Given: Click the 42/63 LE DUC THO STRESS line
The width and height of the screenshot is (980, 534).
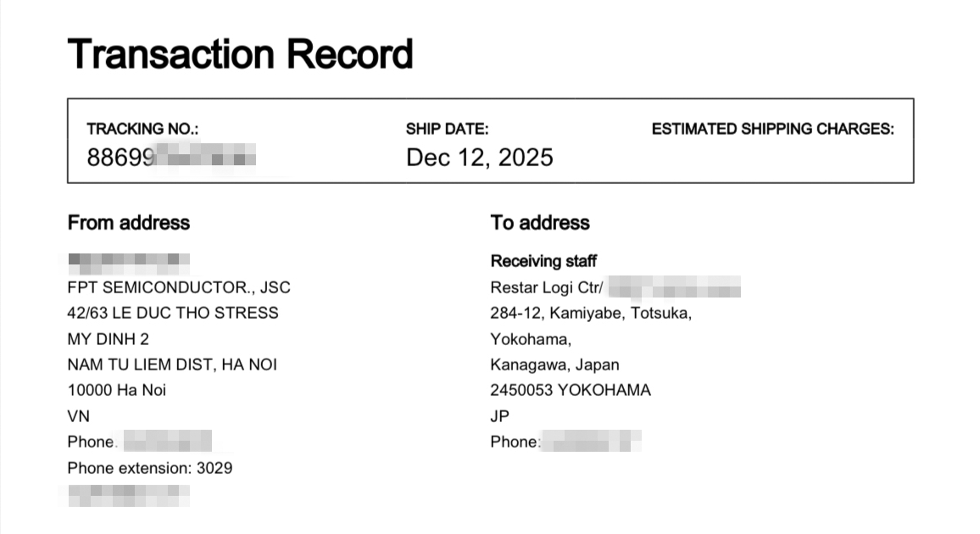Looking at the screenshot, I should (x=172, y=313).
